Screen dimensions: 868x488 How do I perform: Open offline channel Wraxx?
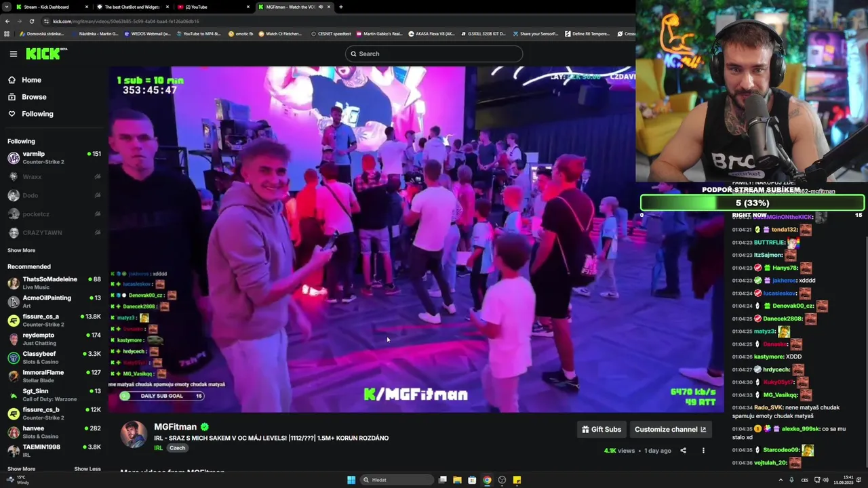tap(54, 177)
